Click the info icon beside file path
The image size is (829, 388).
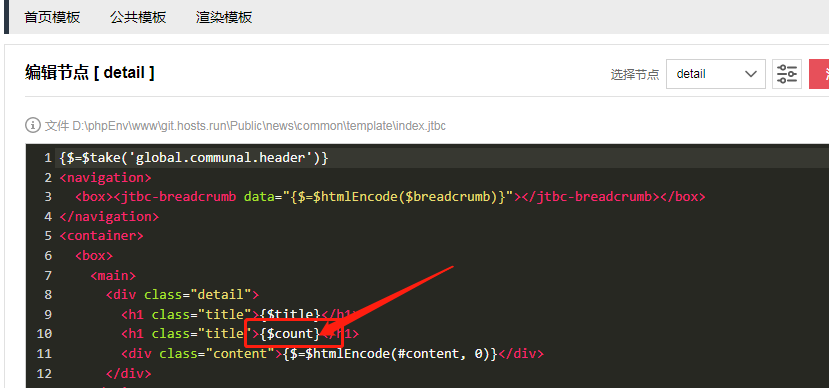pos(33,126)
